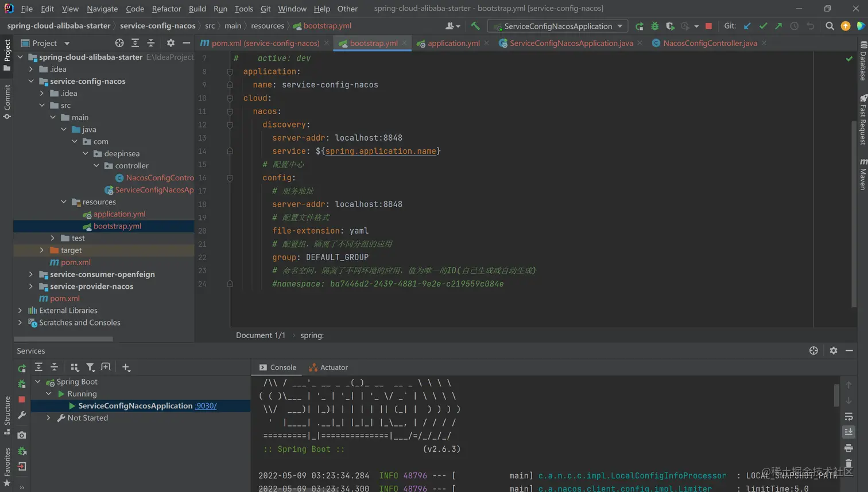
Task: Click the Project panel horizontal scrollbar
Action: click(64, 339)
